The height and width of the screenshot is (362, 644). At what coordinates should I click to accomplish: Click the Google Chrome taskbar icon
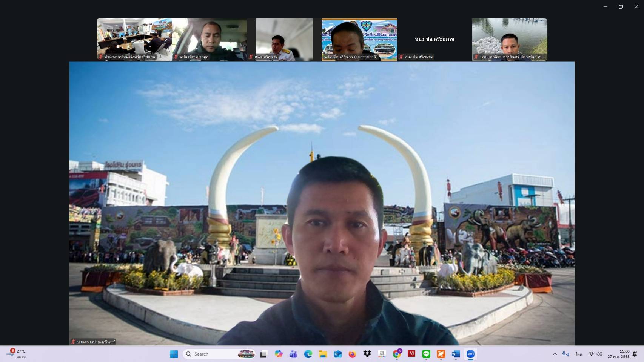pos(397,354)
